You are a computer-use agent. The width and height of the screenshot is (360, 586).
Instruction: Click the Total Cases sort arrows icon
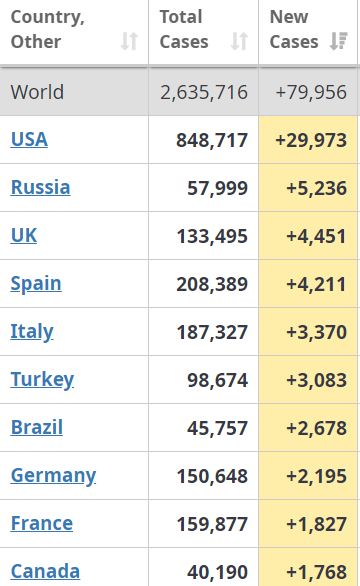(239, 41)
